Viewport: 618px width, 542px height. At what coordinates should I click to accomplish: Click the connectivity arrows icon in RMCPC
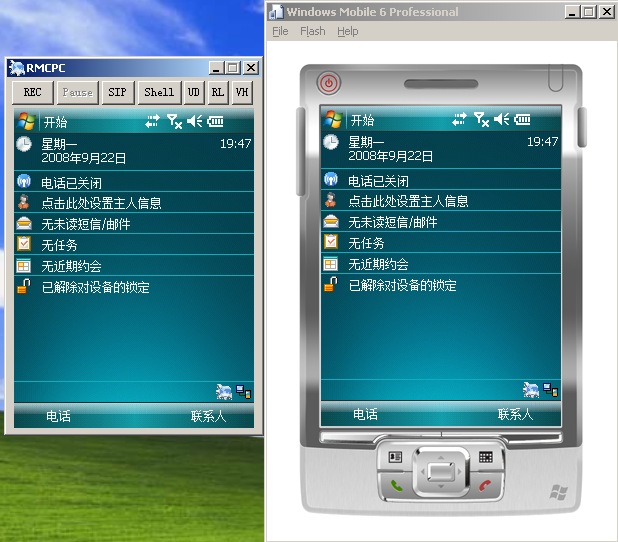coord(152,121)
